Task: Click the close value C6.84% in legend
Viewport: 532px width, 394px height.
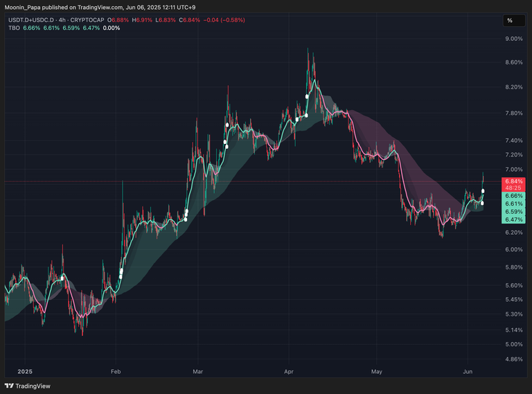Action: coord(190,20)
